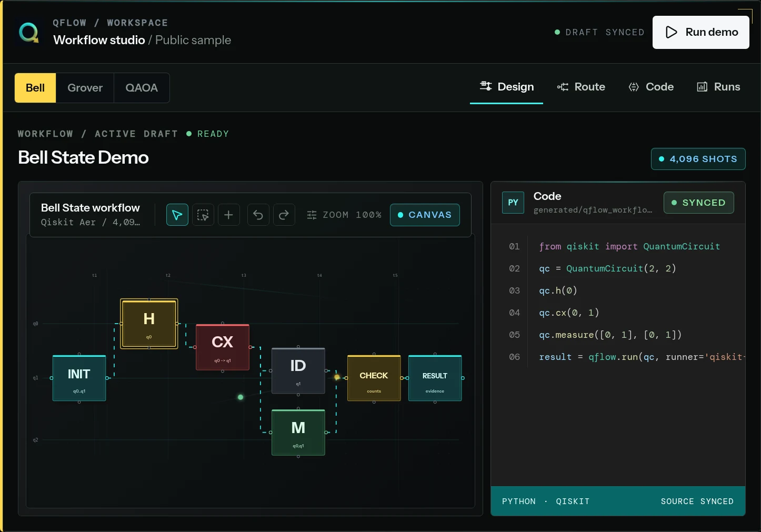The image size is (761, 532).
Task: Undo the last canvas action
Action: pos(258,215)
